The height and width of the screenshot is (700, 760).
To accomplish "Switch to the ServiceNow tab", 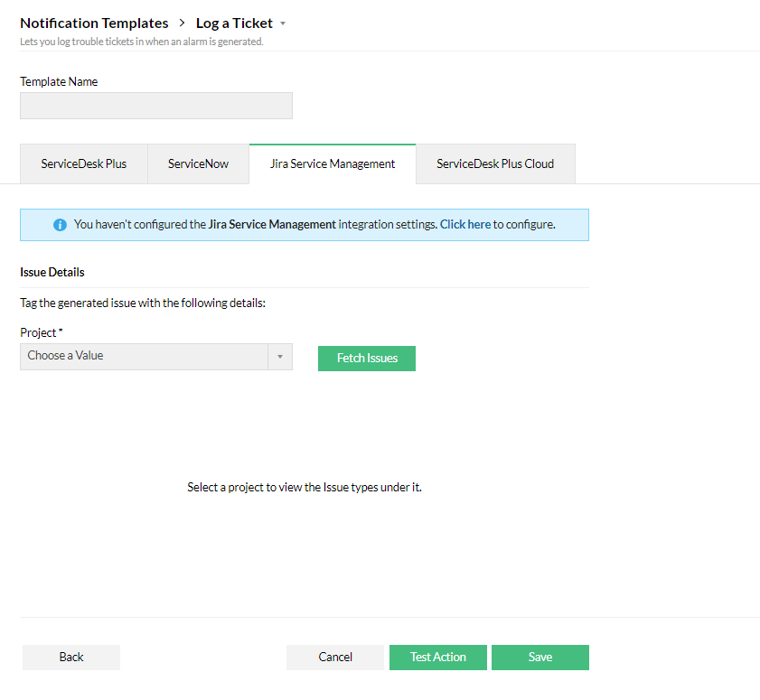I will 198,164.
